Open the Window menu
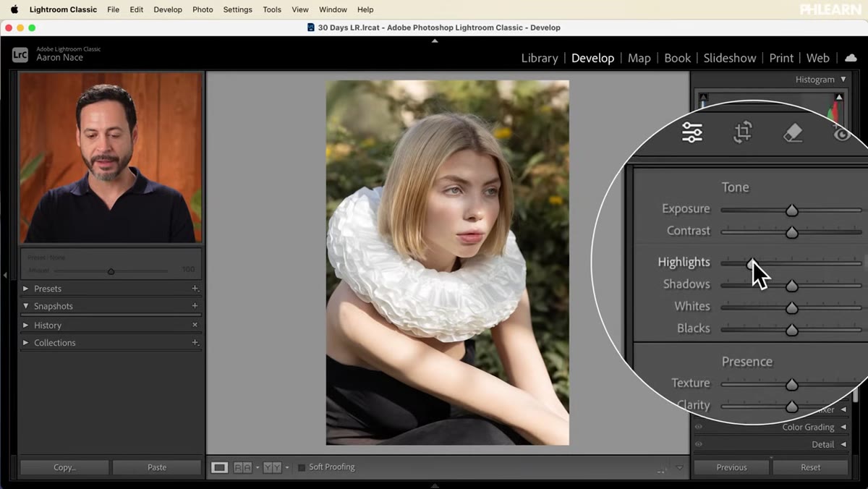Screen dimensions: 868x489 click(x=333, y=9)
